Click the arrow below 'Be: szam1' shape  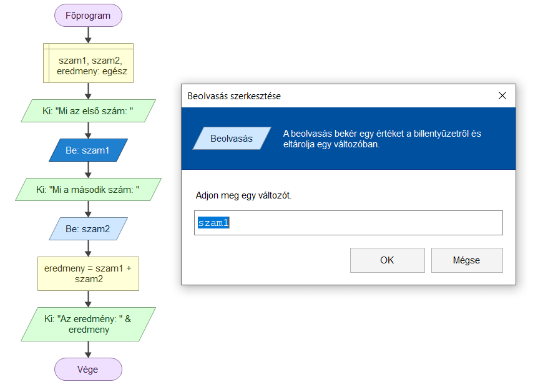pos(88,170)
